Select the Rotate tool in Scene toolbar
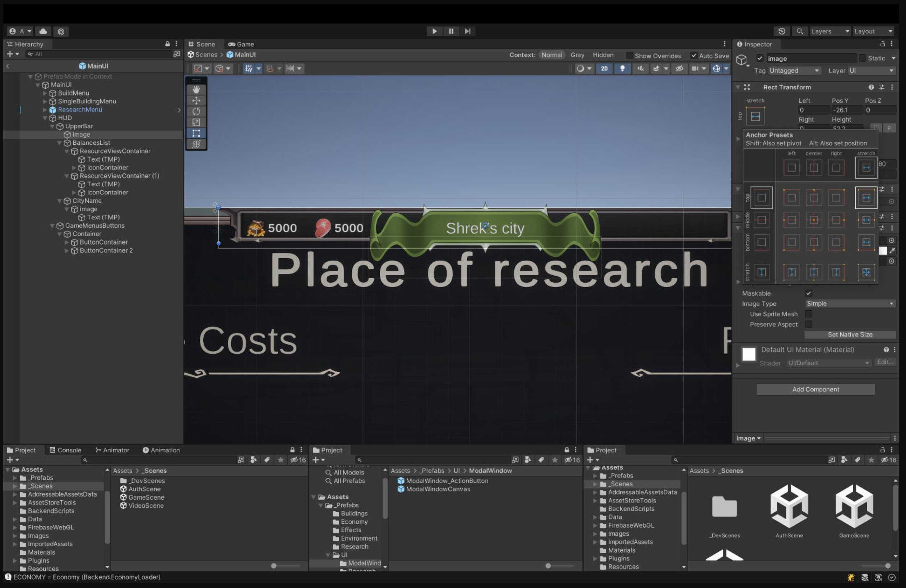906x588 pixels. (196, 111)
